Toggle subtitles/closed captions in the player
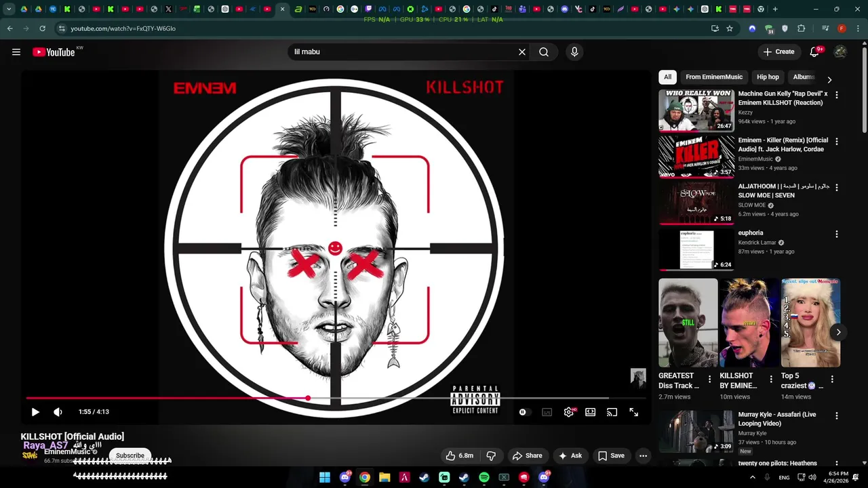868x488 pixels. click(x=547, y=412)
